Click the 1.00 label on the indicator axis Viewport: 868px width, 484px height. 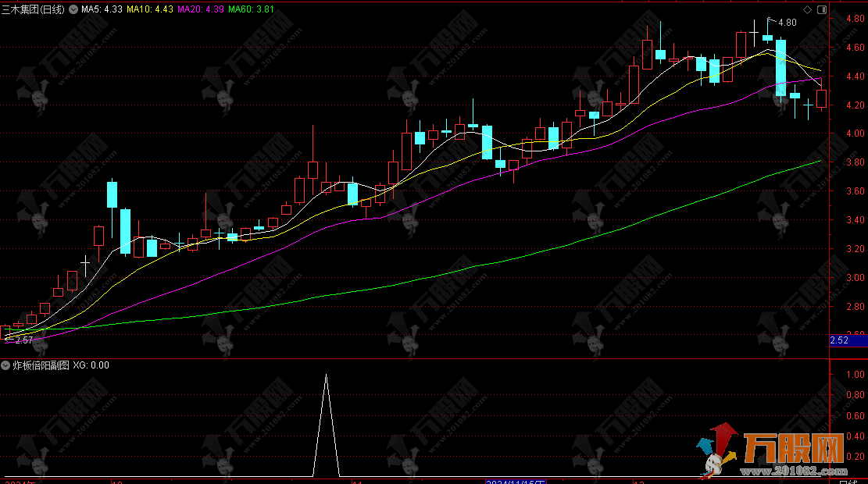[855, 375]
